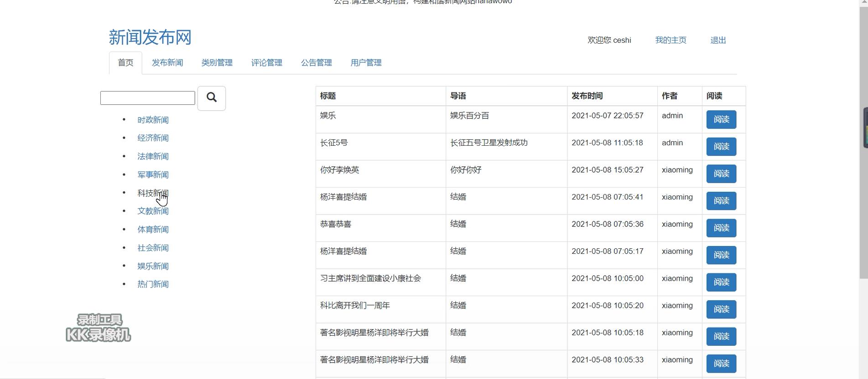Image resolution: width=868 pixels, height=379 pixels.
Task: Click the 2021-05-07 22:05:57 timestamp
Action: (608, 116)
